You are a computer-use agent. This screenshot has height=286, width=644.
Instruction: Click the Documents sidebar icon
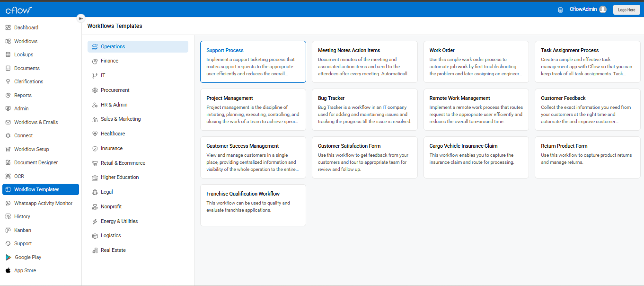point(8,68)
